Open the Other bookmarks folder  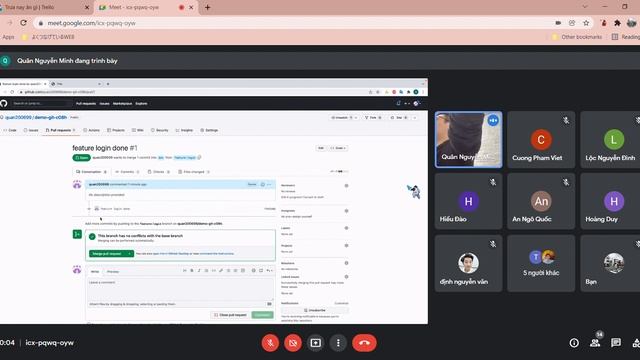coord(577,37)
